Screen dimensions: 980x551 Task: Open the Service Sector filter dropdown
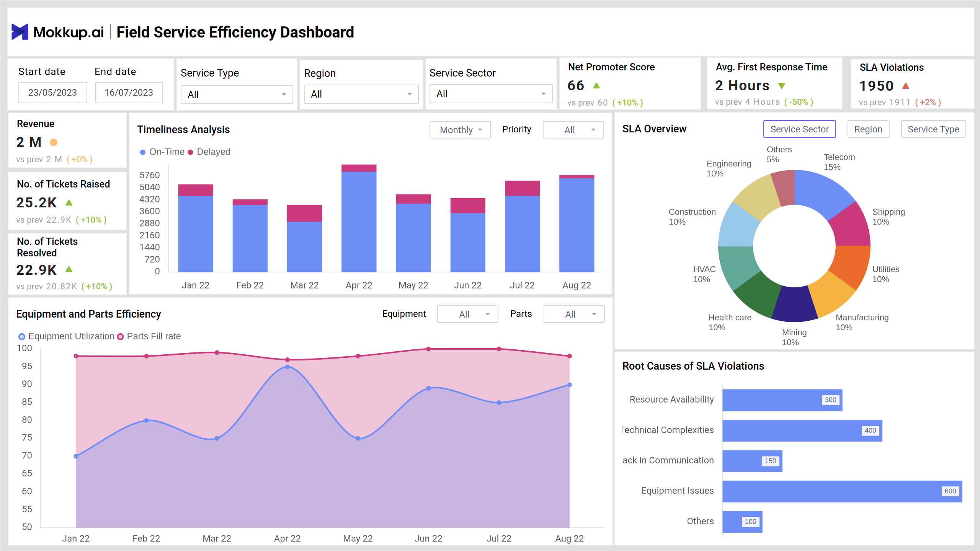tap(491, 94)
